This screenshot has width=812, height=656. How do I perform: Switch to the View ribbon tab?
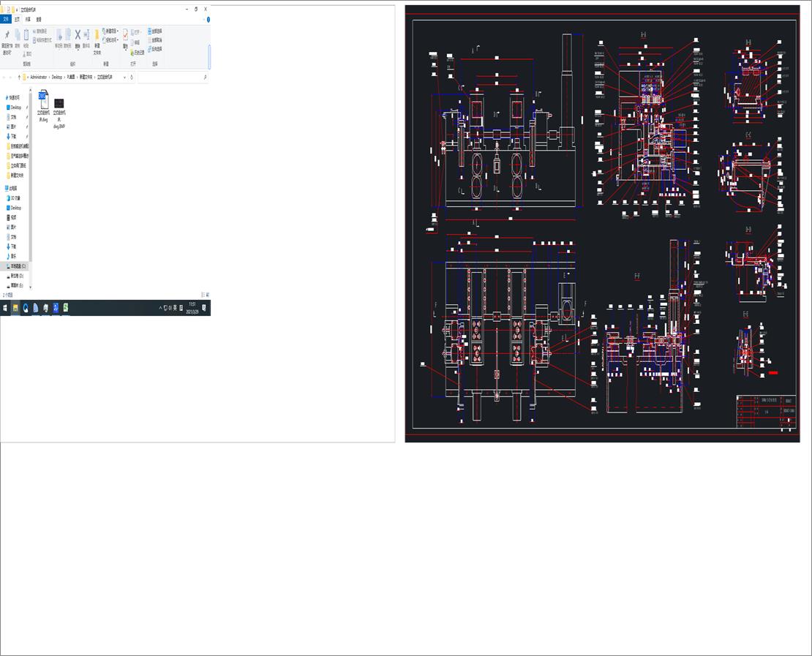(38, 19)
